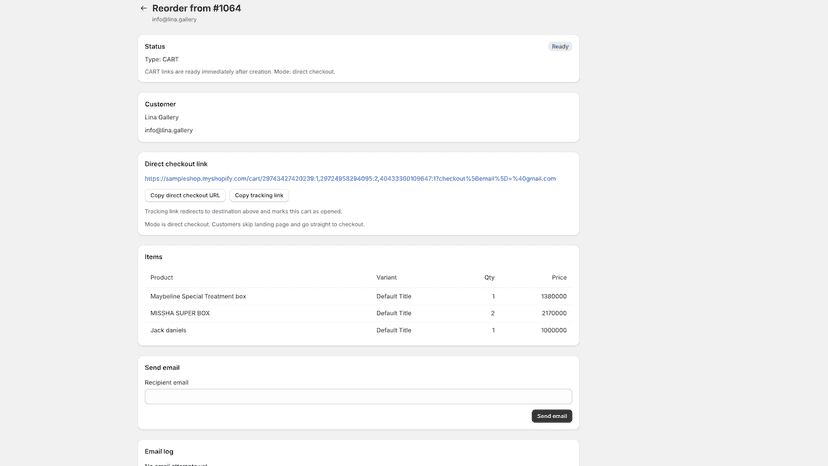Viewport: 828px width, 466px height.
Task: Select the Product column header
Action: coord(162,277)
